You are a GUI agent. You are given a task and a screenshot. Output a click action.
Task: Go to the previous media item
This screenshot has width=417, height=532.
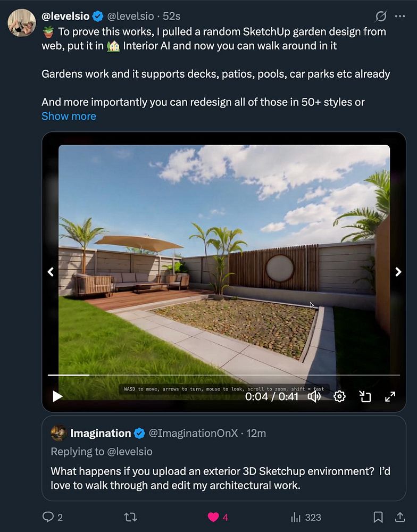(51, 272)
